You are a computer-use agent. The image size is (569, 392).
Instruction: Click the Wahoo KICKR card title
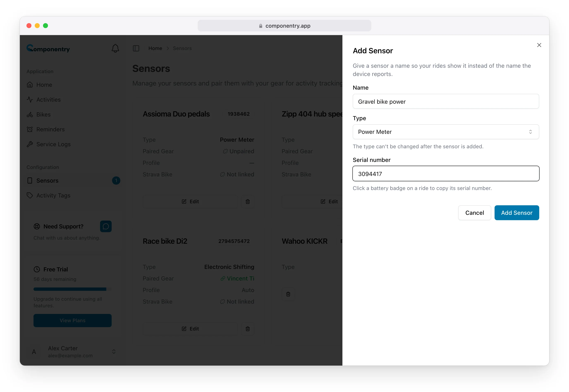click(x=304, y=241)
